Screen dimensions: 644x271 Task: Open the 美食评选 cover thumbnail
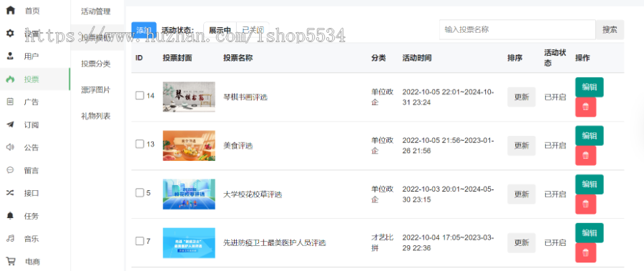click(x=189, y=145)
